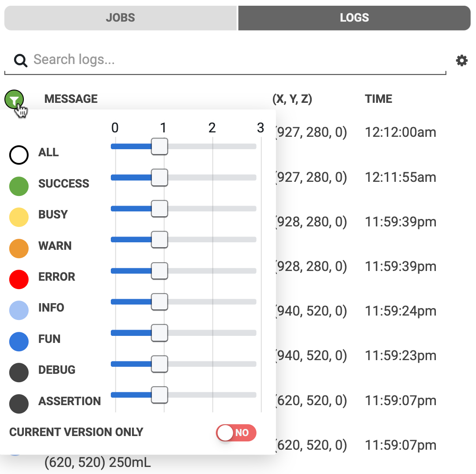Viewport: 476px width, 474px height.
Task: Select the blue FUN level icon
Action: (x=19, y=341)
